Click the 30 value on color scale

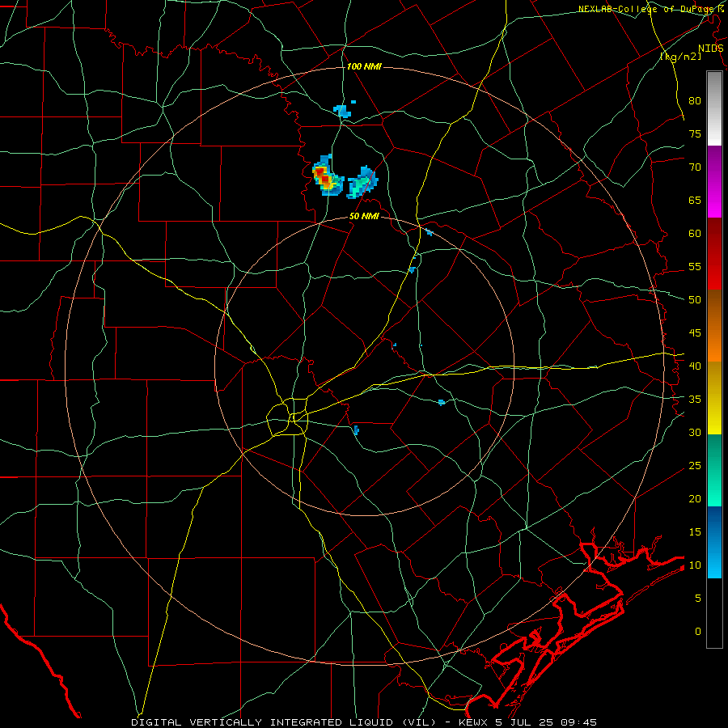(695, 433)
